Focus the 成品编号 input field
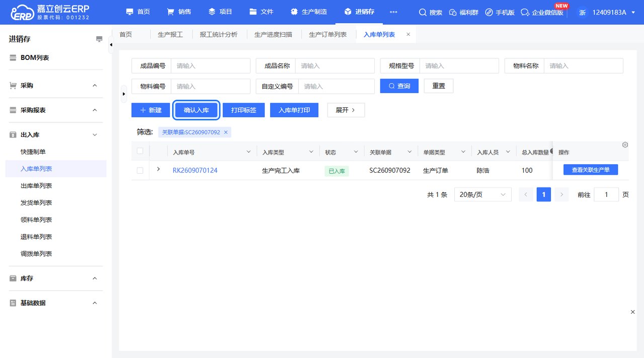Image resolution: width=644 pixels, height=358 pixels. 210,66
